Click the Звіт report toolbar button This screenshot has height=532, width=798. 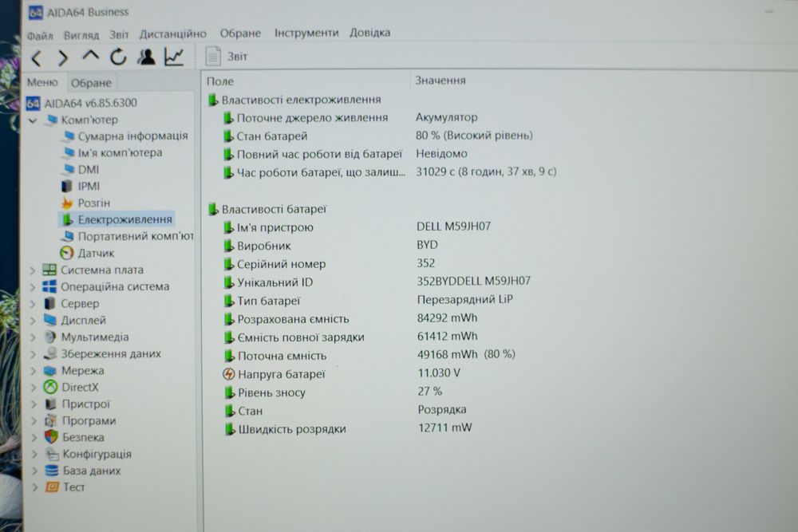(x=227, y=56)
